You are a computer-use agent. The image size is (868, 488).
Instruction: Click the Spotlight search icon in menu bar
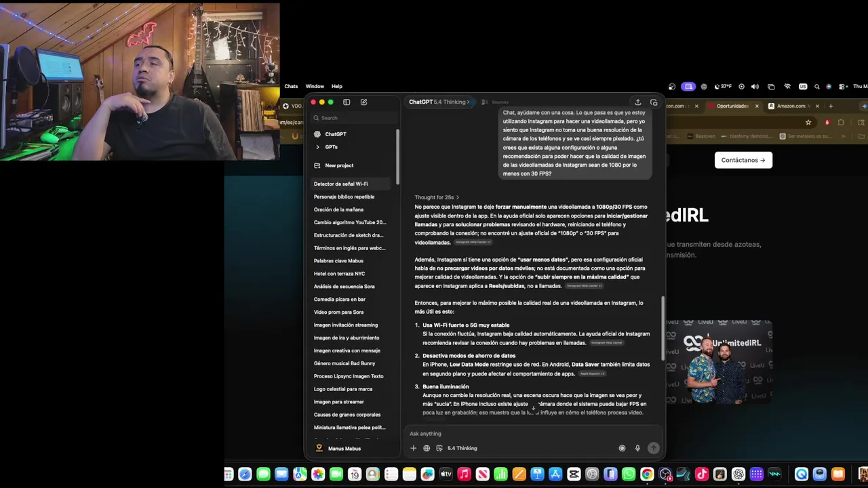(817, 87)
